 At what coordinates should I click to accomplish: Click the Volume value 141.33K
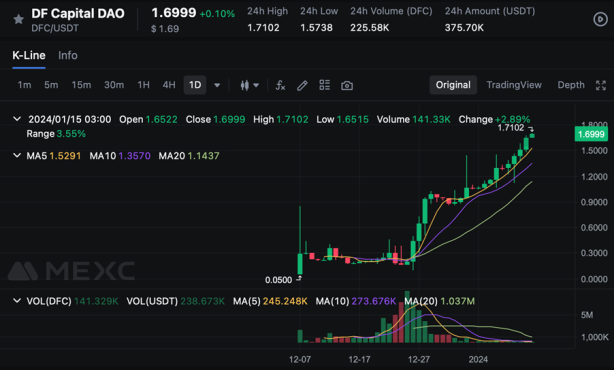coord(431,119)
